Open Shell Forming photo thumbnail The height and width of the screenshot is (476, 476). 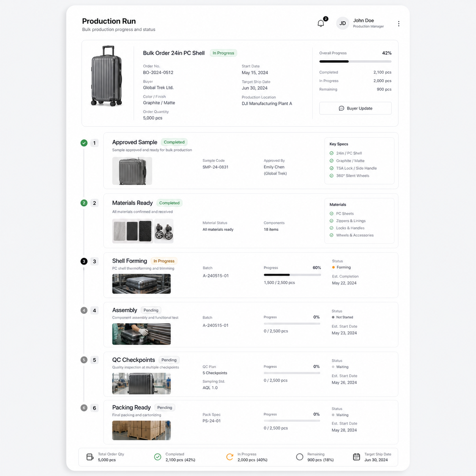[142, 284]
